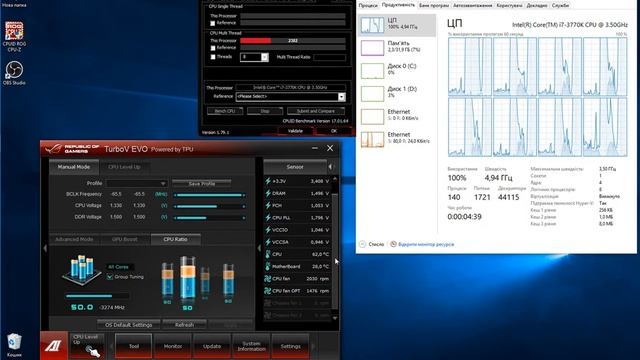This screenshot has height=360, width=640.
Task: Click the arrow on the Sensor panel's left edge
Action: pyautogui.click(x=259, y=248)
